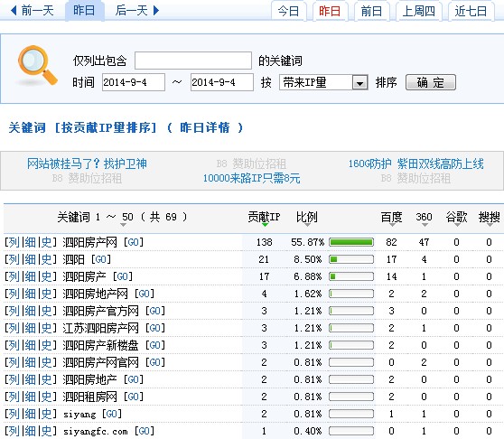Switch to the 近七日 tab

coord(471,11)
